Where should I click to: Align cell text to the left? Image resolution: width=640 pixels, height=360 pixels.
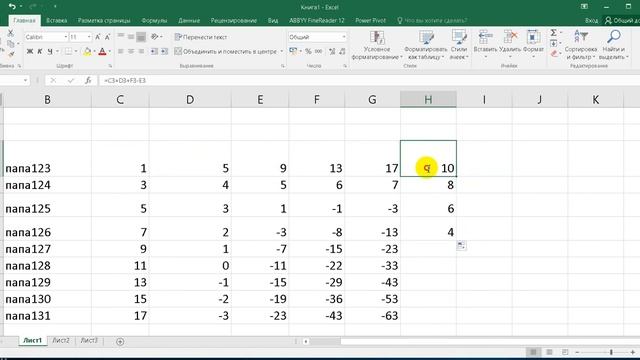[x=121, y=51]
